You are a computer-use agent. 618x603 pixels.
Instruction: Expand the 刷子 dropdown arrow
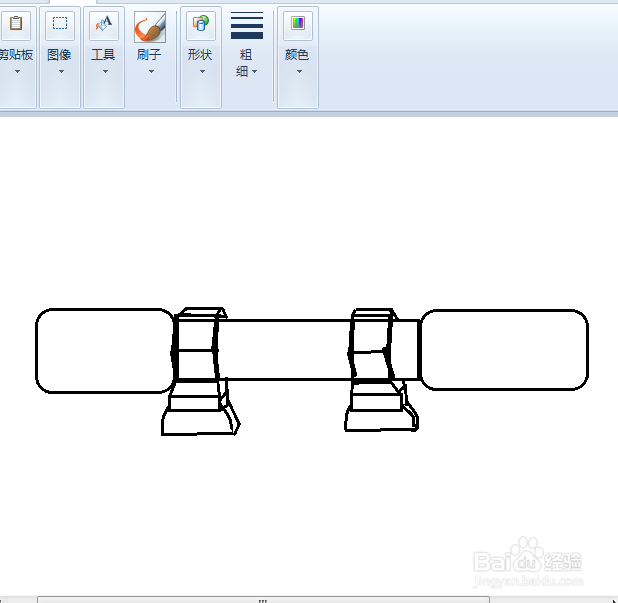(151, 72)
